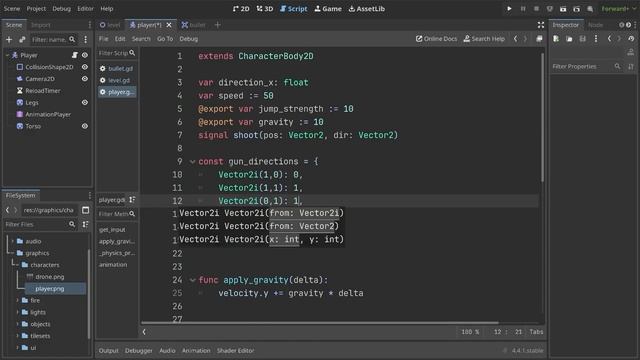Open the Help menu

tap(107, 9)
